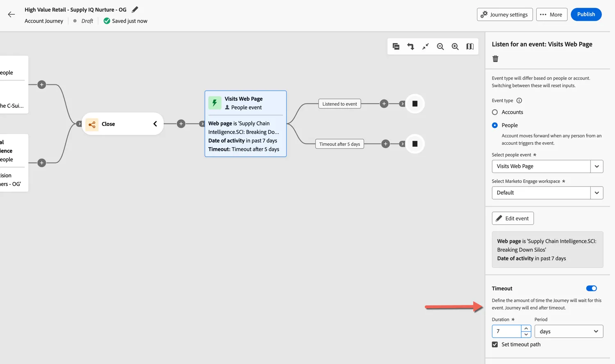Screen dimensions: 615x364
Task: Click the lightning icon on the Visits Web Page node
Action: click(214, 103)
